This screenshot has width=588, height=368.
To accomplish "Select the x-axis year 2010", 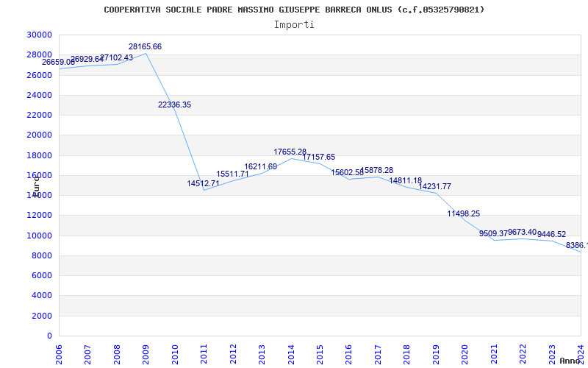I will 175,353.
